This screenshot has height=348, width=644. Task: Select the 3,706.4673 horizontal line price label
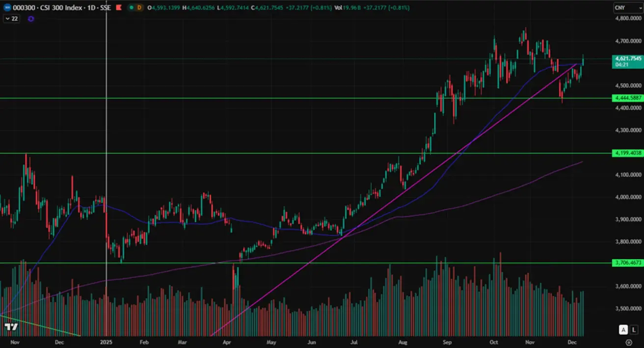click(628, 263)
